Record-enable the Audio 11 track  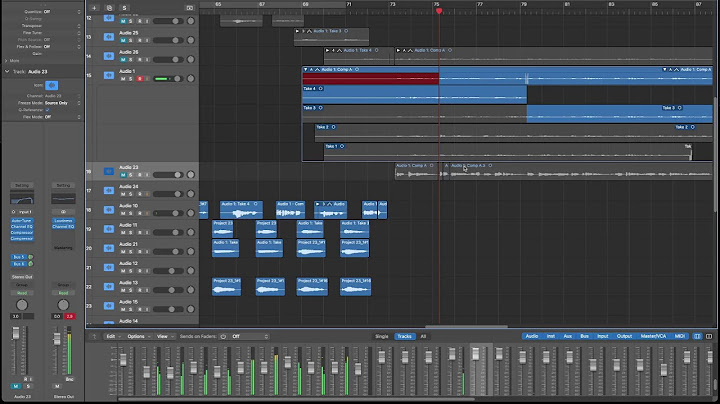click(x=140, y=233)
